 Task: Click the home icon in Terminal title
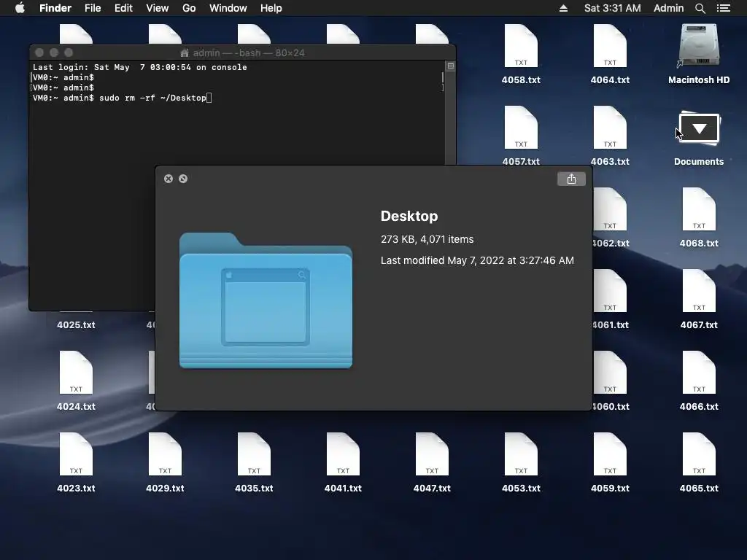pos(185,52)
